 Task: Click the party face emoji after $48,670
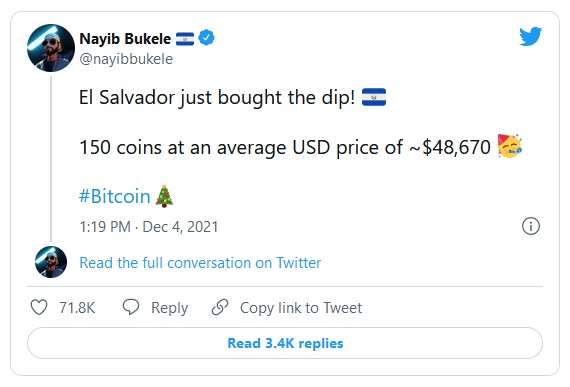tap(510, 146)
